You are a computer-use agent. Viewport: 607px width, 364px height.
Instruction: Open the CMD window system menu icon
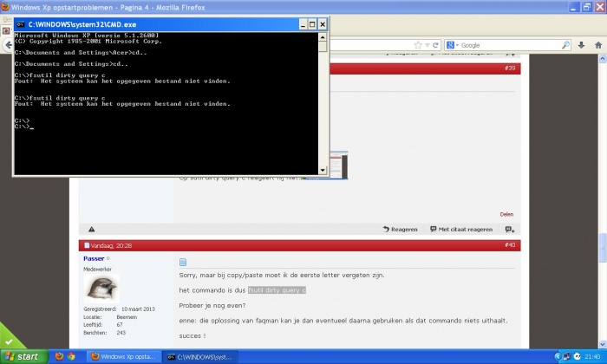(x=20, y=24)
